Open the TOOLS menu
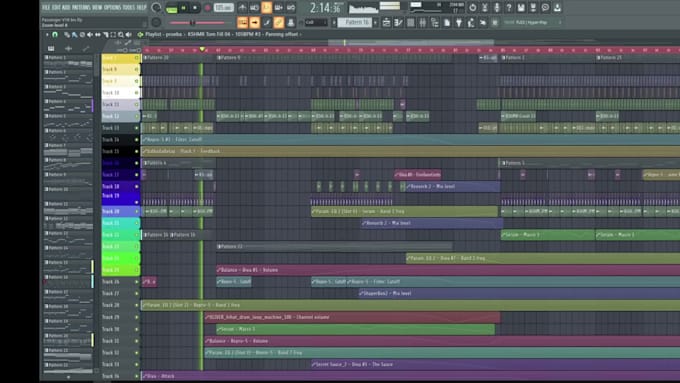680x383 pixels. [129, 7]
